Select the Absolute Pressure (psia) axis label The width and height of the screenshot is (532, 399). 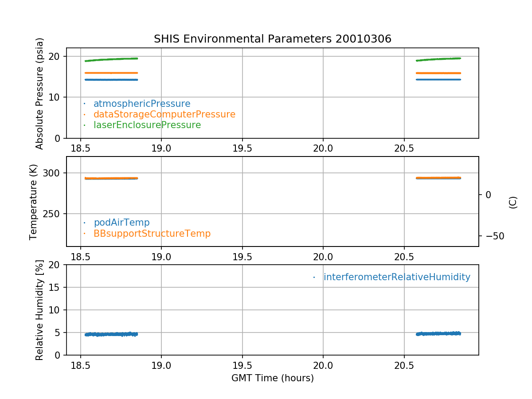(40, 93)
